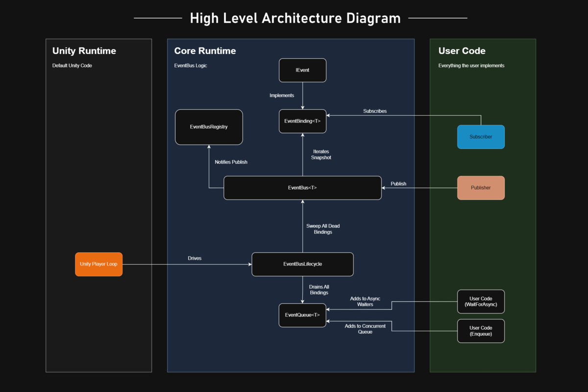Select the salmon Publisher node
This screenshot has height=392, width=588.
click(x=481, y=188)
